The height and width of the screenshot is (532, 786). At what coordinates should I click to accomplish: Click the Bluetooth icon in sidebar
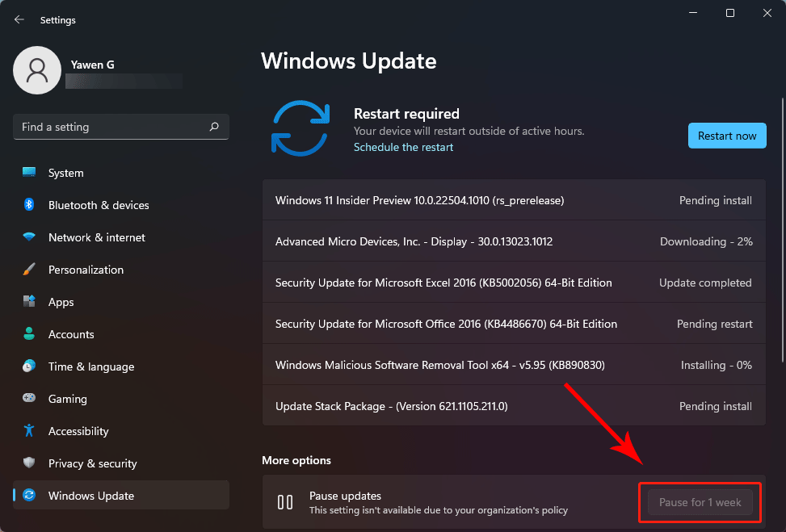coord(29,204)
